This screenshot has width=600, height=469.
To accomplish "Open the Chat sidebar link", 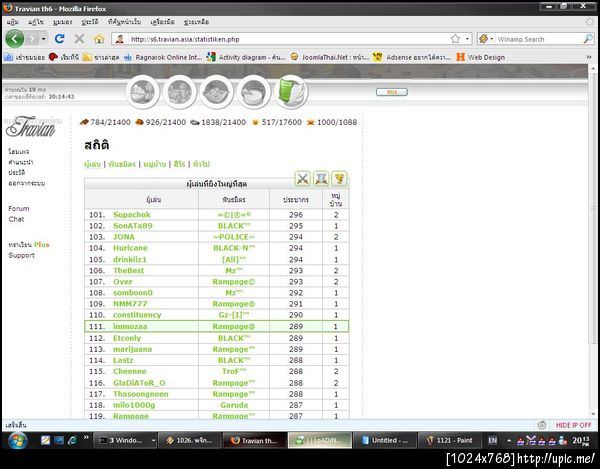I will [x=16, y=219].
